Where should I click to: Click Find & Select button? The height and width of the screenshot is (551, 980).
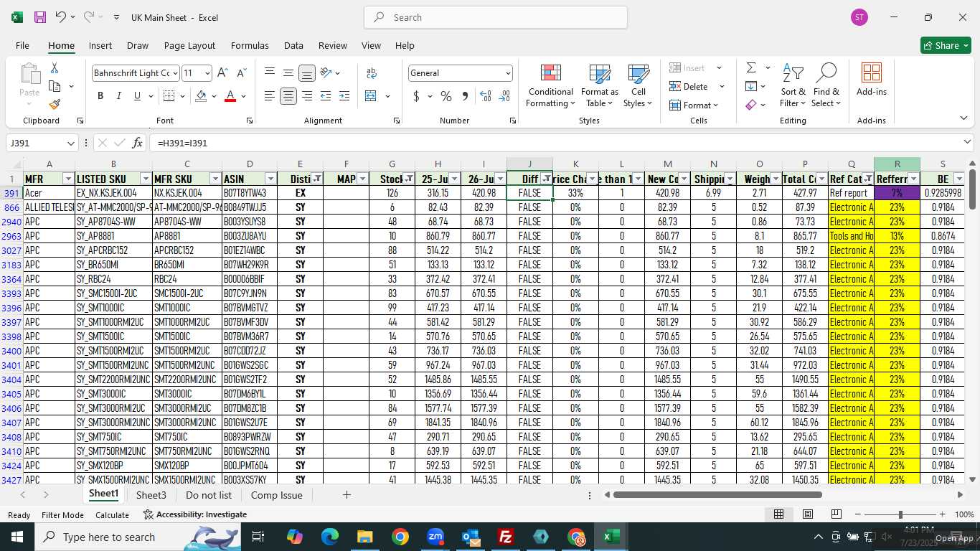(826, 86)
